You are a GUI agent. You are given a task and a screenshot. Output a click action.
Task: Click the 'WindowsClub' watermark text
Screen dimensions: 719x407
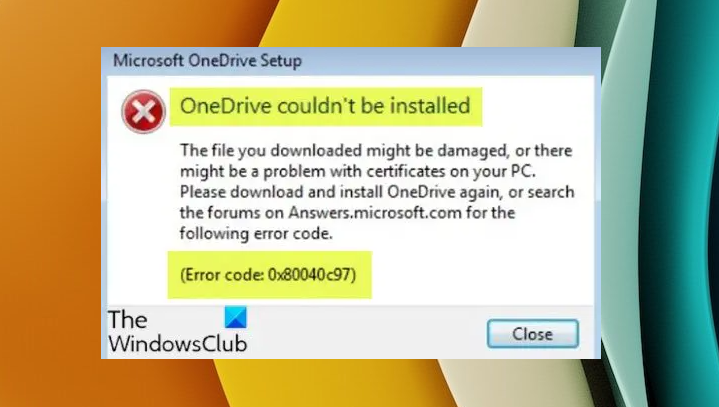(178, 344)
